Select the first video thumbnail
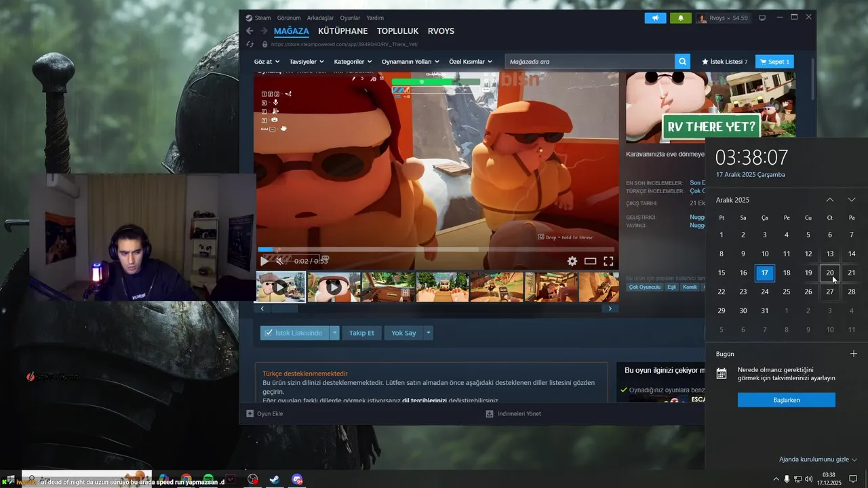Screen dimensions: 868x488 281,287
